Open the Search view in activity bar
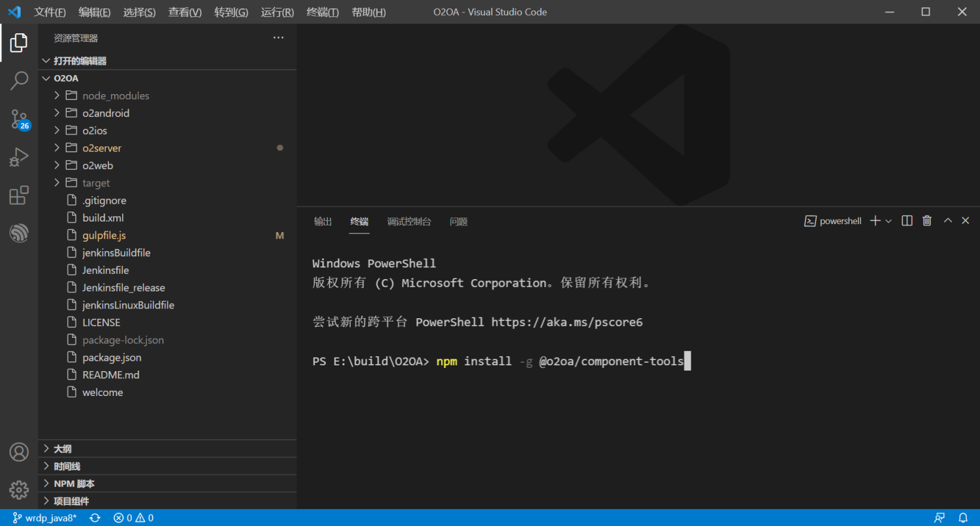980x526 pixels. [x=19, y=80]
